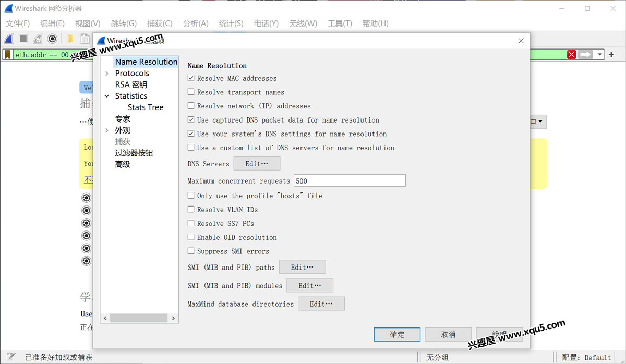The height and width of the screenshot is (364, 626).
Task: Open the 电话(Y) menu
Action: [x=266, y=23]
